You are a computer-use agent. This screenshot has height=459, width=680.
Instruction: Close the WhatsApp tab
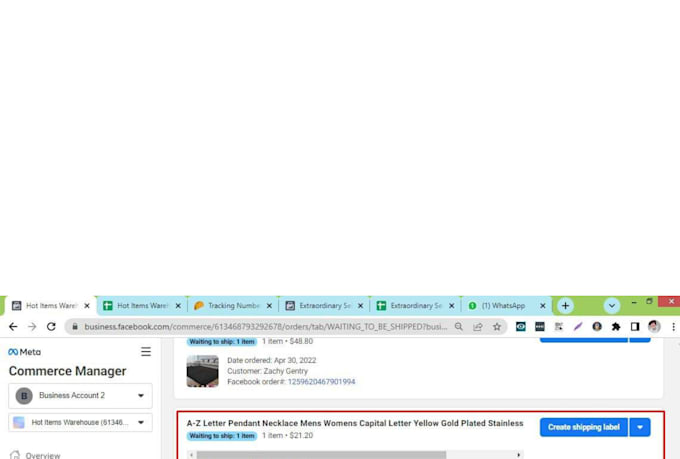pyautogui.click(x=543, y=306)
